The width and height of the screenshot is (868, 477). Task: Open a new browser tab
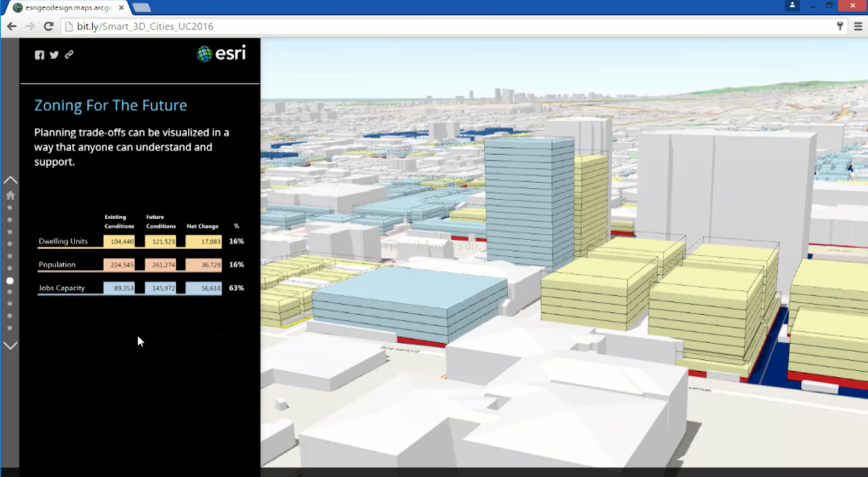[x=142, y=7]
